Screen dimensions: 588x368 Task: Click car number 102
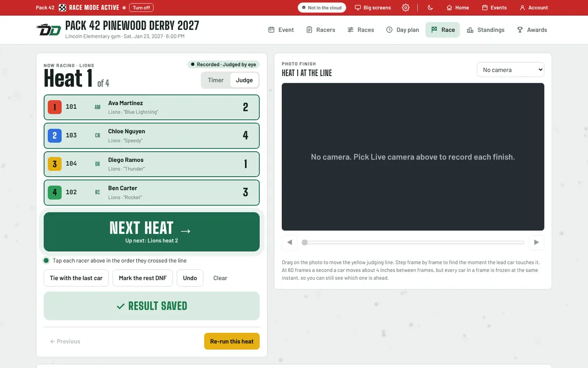point(71,192)
